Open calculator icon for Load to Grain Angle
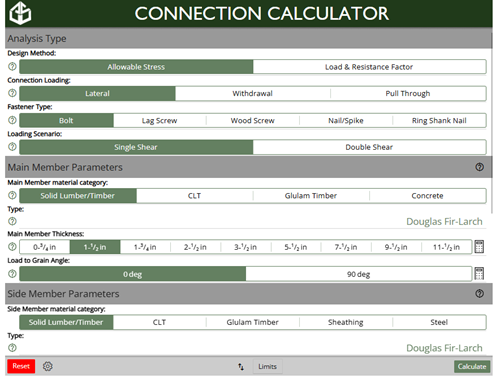The image size is (500, 383). 479,274
